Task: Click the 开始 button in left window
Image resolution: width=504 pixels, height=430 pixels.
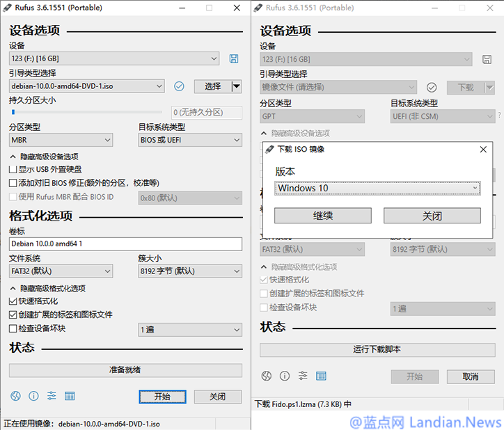Action: pos(162,397)
